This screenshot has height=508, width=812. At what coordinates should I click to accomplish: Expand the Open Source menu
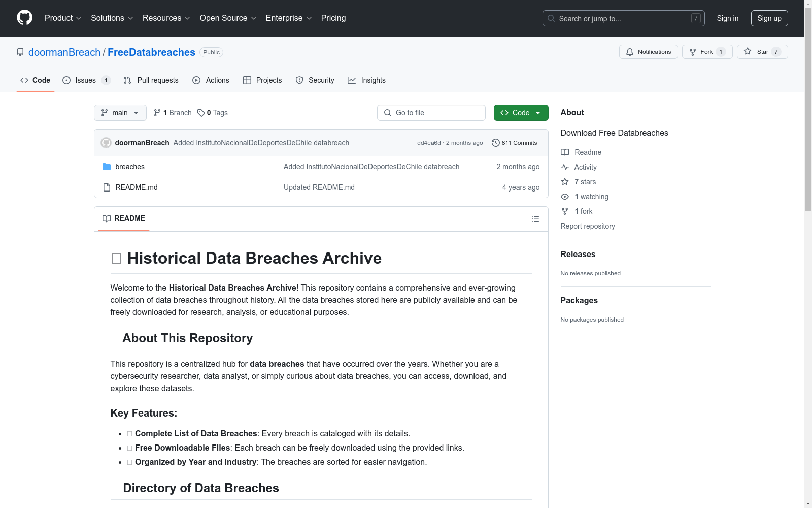(x=228, y=18)
